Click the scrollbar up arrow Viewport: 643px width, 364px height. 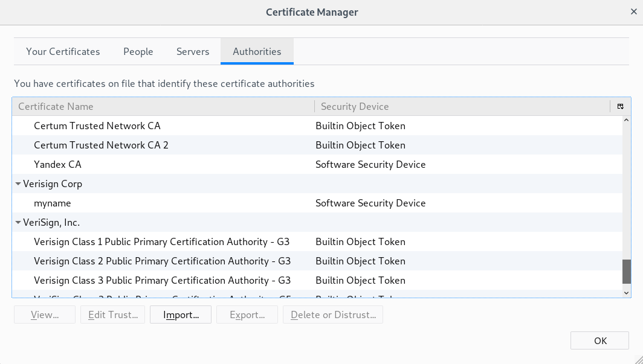[626, 120]
